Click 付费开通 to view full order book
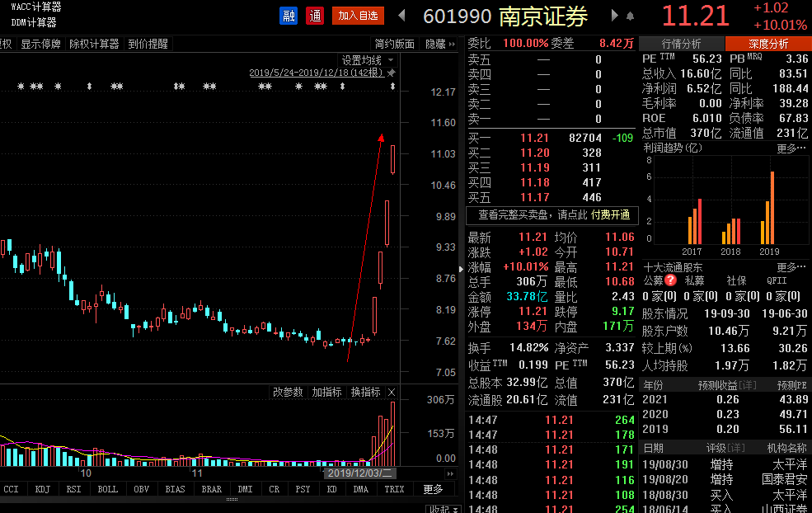The width and height of the screenshot is (812, 513). click(x=611, y=214)
